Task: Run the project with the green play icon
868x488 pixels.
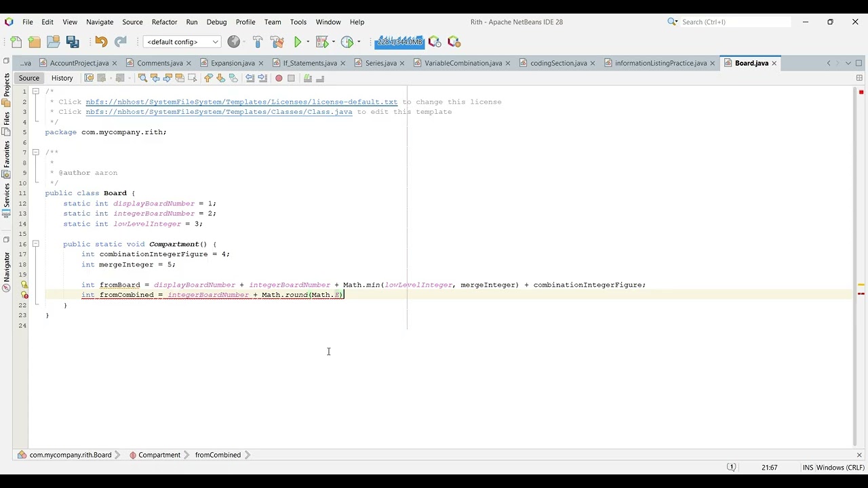Action: click(297, 42)
